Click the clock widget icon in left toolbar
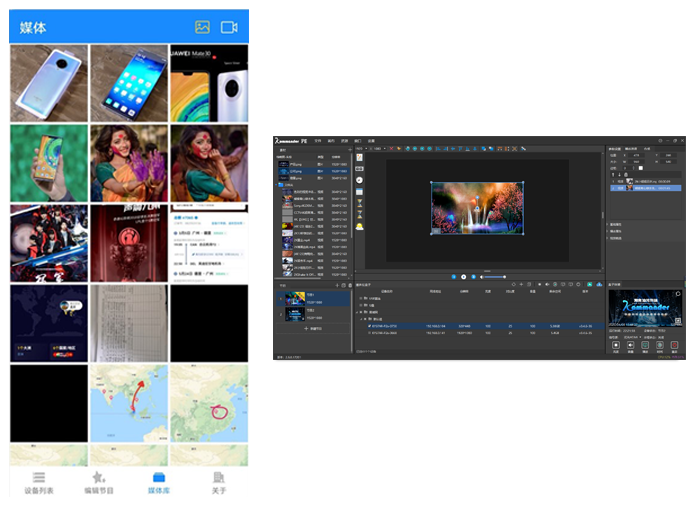 (359, 180)
